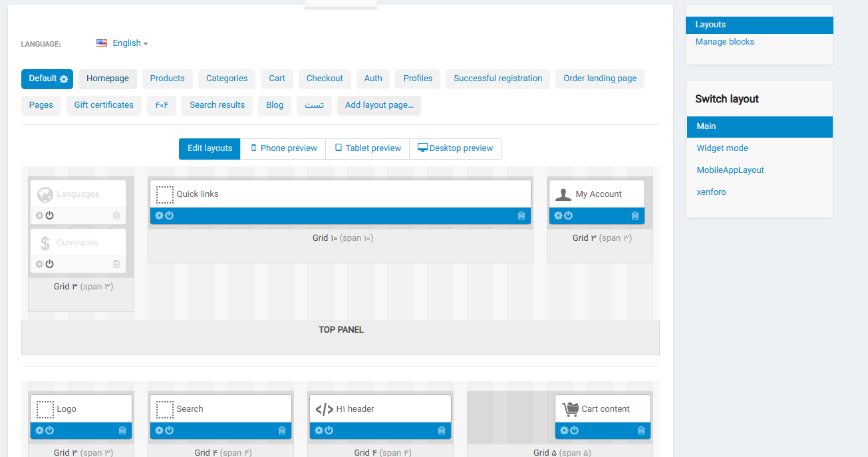Toggle power icon on My Account block
Viewport: 868px width, 457px height.
pos(568,216)
